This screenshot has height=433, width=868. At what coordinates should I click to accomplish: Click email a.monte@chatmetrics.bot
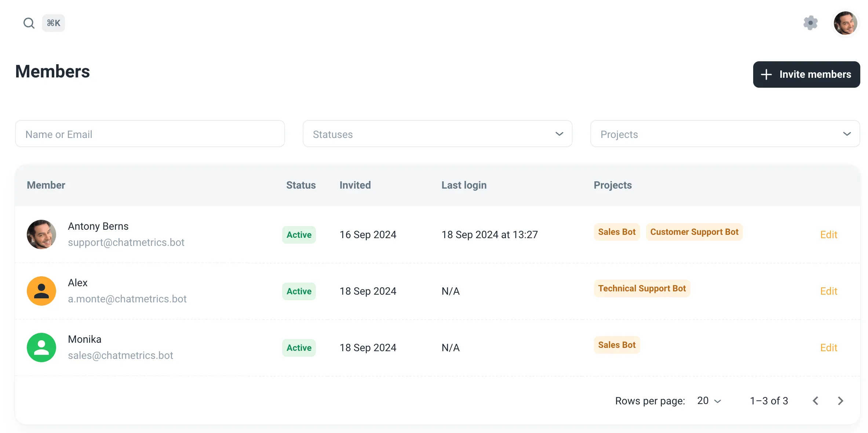click(x=127, y=299)
